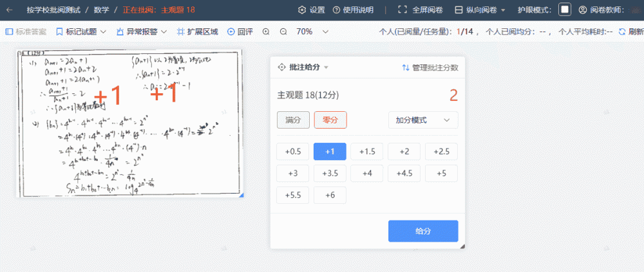Select the +2.5 score option

coord(441,151)
